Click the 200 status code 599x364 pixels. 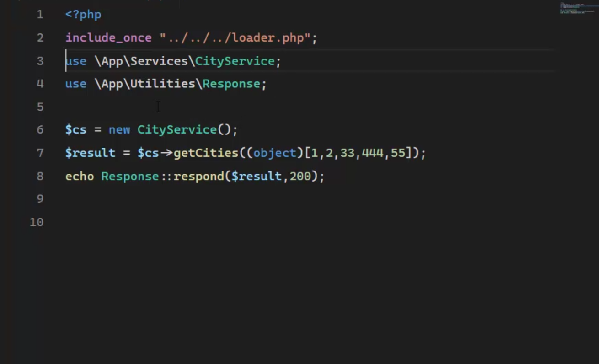300,176
